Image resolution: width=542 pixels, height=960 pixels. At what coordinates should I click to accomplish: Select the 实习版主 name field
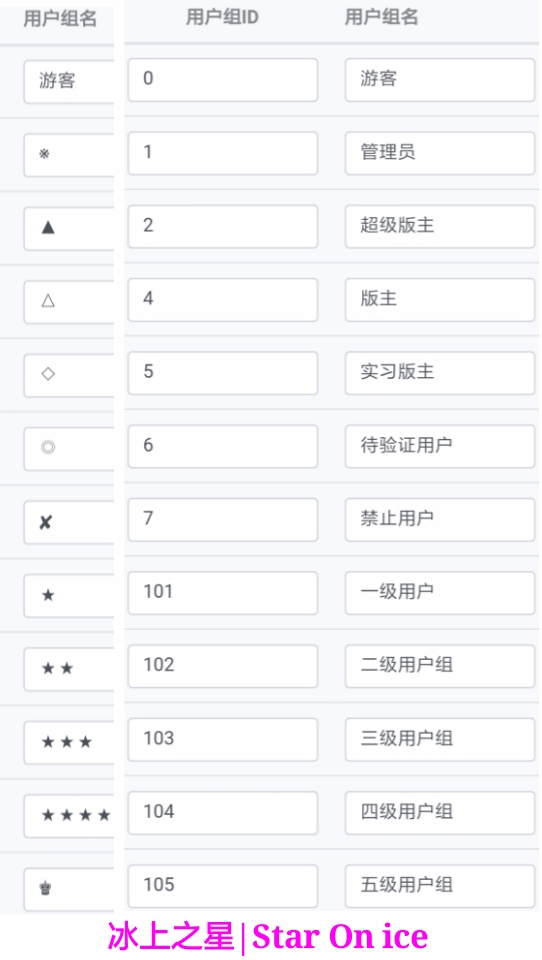440,373
